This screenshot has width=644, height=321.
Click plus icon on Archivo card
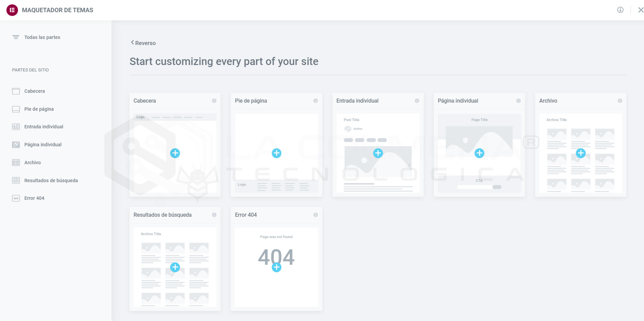click(x=580, y=153)
